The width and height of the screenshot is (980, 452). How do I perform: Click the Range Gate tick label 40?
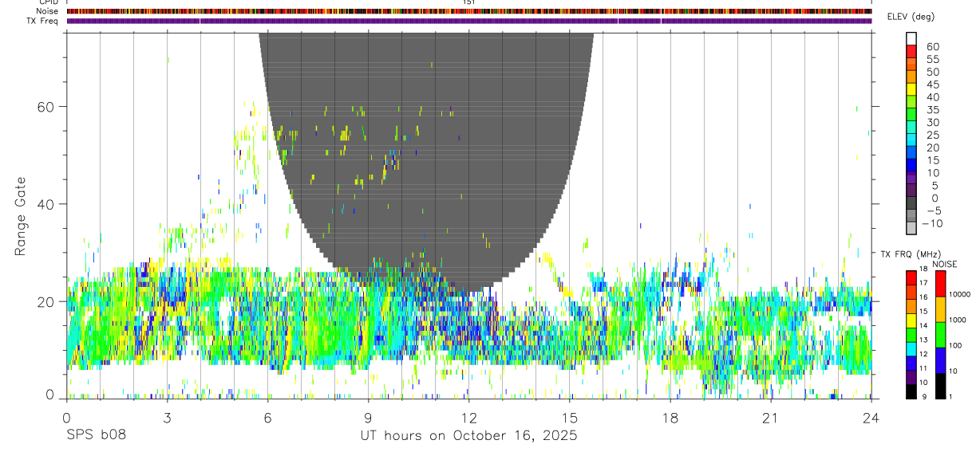pos(46,204)
